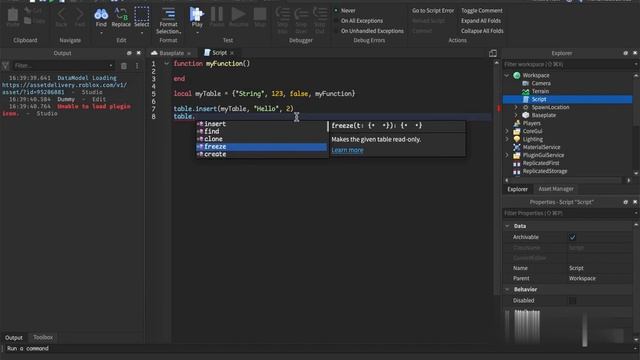Select Players service in Explorer
This screenshot has width=640, height=360.
531,123
